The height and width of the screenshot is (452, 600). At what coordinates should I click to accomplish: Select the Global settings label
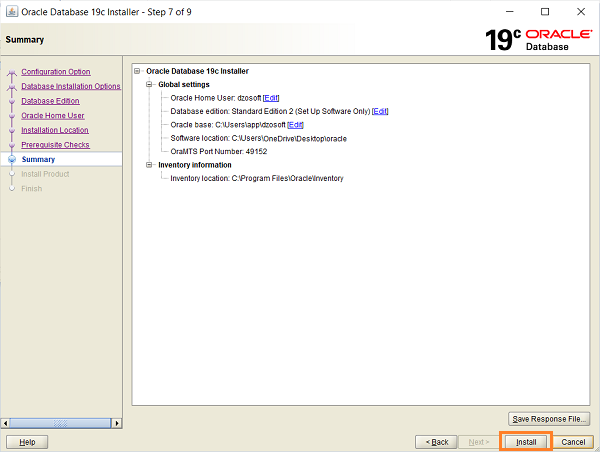pyautogui.click(x=184, y=85)
